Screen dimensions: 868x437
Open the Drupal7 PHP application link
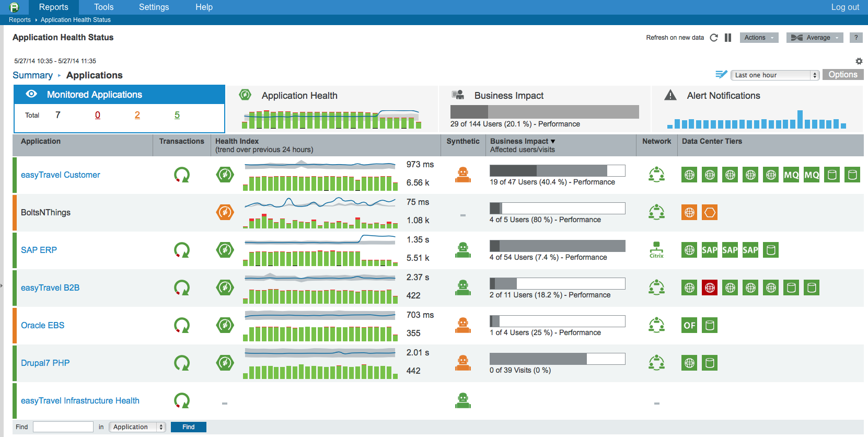point(45,363)
